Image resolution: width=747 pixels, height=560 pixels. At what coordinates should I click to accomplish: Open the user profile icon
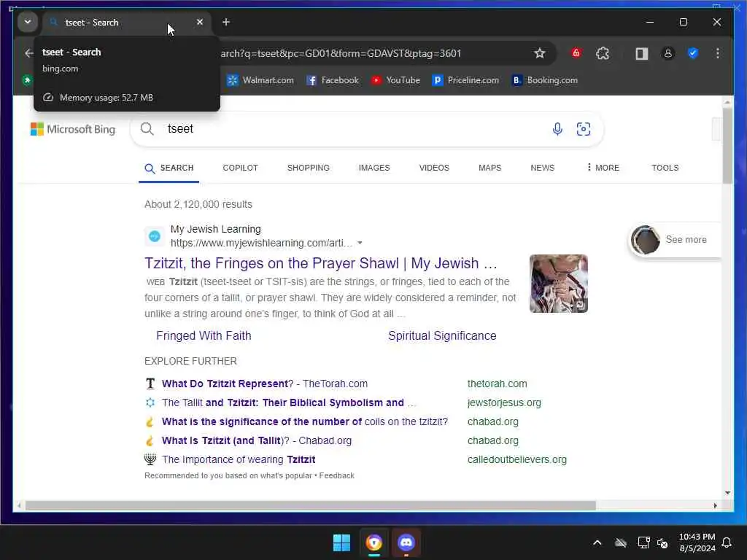click(x=668, y=53)
